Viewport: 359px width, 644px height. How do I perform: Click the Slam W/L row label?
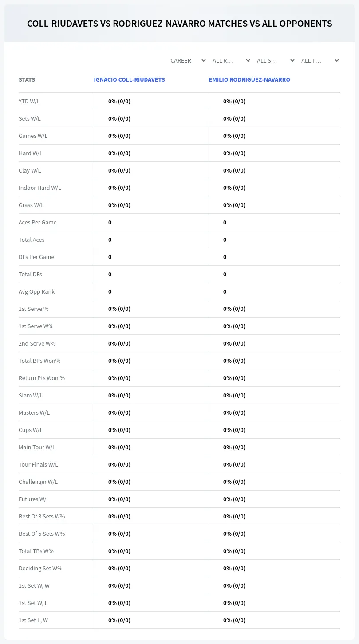31,395
